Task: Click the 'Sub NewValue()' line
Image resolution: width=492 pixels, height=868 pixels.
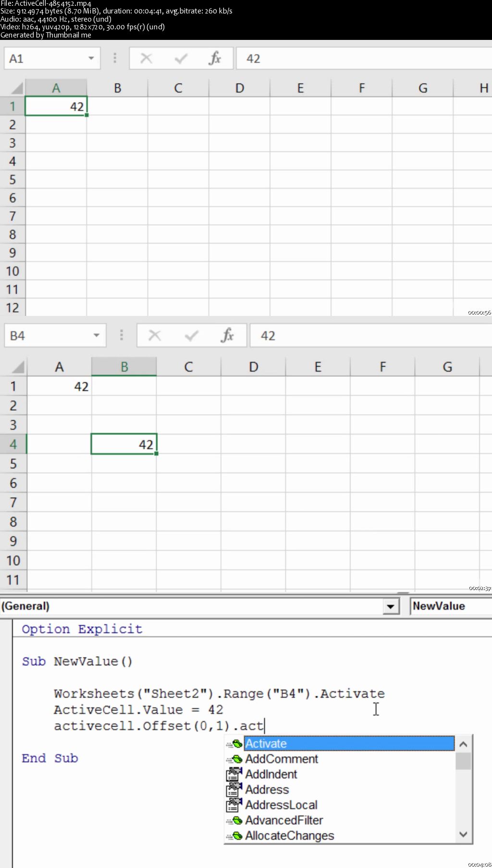Action: pos(77,661)
